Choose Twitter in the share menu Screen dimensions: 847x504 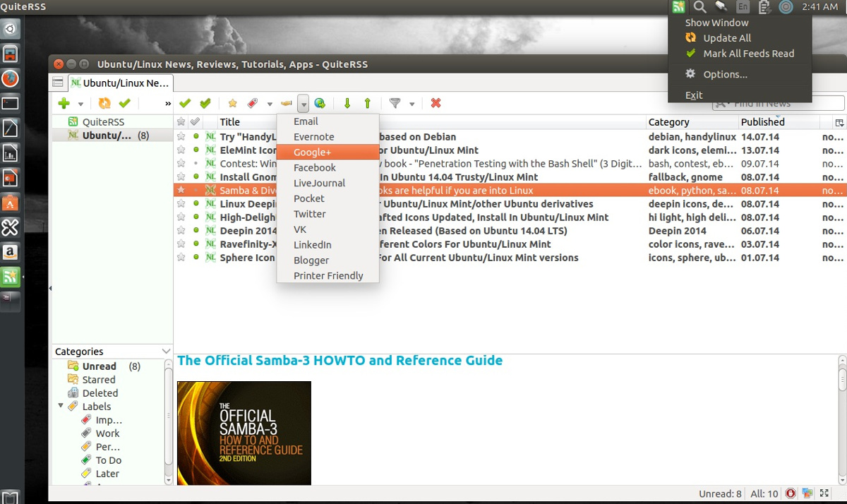tap(328, 214)
